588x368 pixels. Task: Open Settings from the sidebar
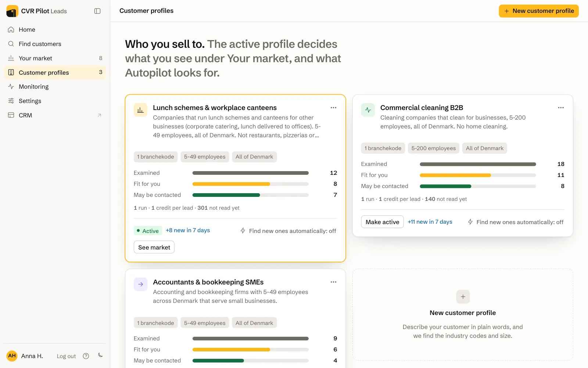(x=55, y=101)
